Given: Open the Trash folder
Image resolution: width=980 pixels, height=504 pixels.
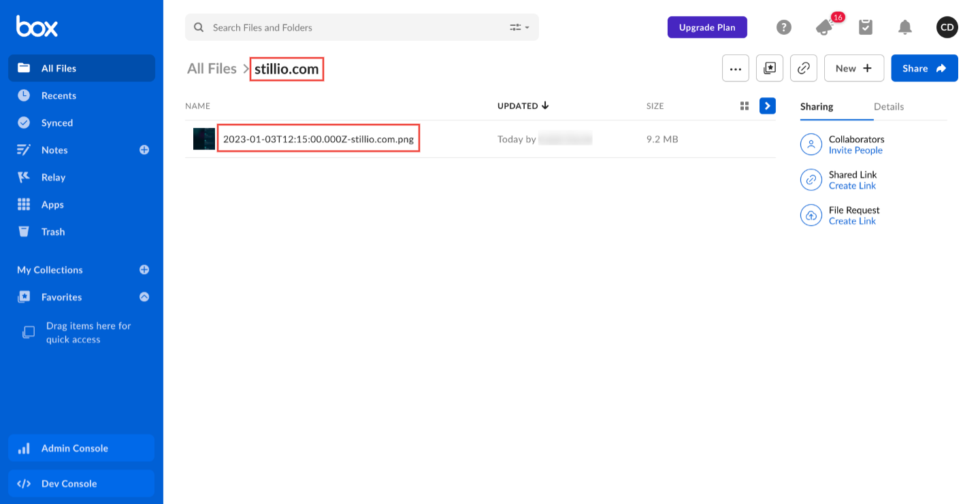Looking at the screenshot, I should pos(82,231).
